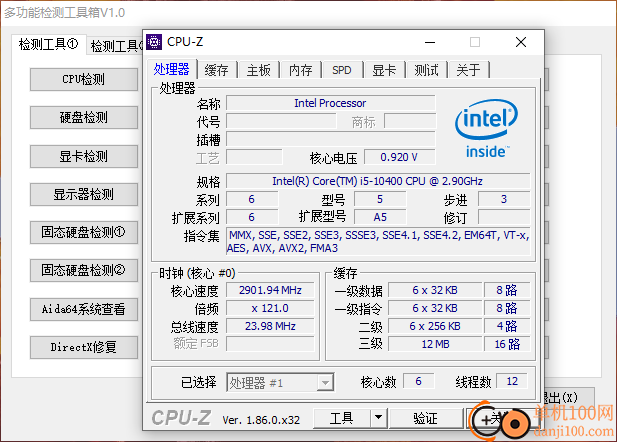Click the 三级 cache value 12 MB
This screenshot has width=617, height=442.
click(435, 344)
